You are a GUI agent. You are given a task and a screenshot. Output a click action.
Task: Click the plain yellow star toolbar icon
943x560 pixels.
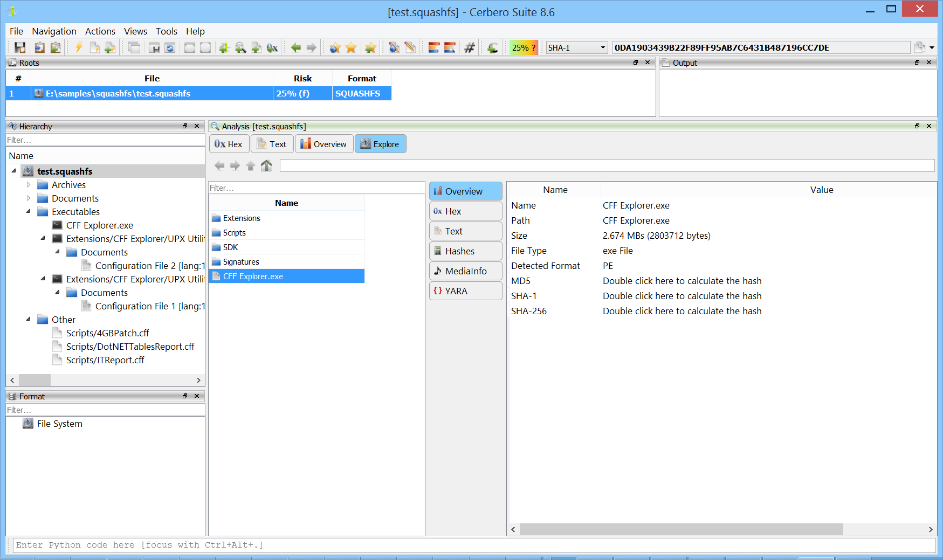351,47
